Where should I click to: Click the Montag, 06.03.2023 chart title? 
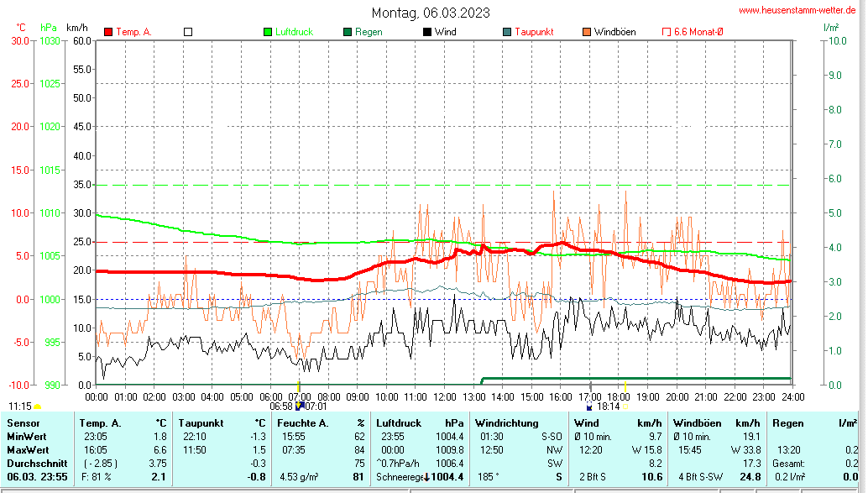tap(431, 13)
